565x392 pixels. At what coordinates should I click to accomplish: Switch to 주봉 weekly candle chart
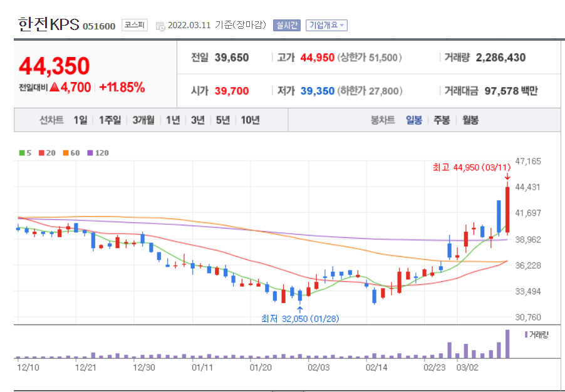(442, 120)
